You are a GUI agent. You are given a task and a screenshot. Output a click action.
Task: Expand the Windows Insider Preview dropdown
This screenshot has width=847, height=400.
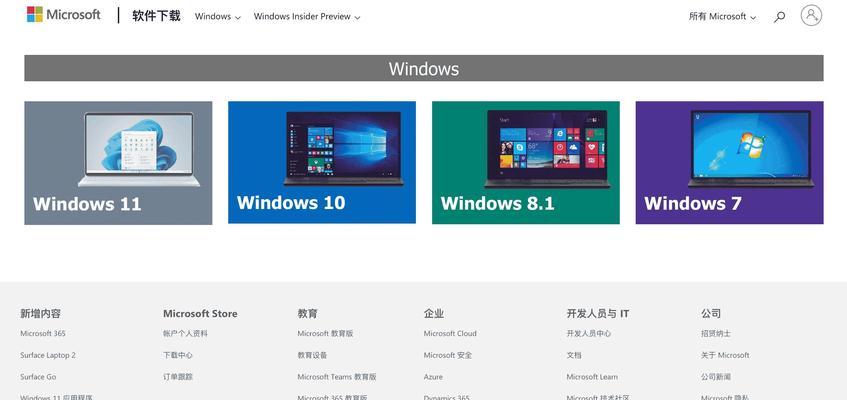pyautogui.click(x=307, y=17)
